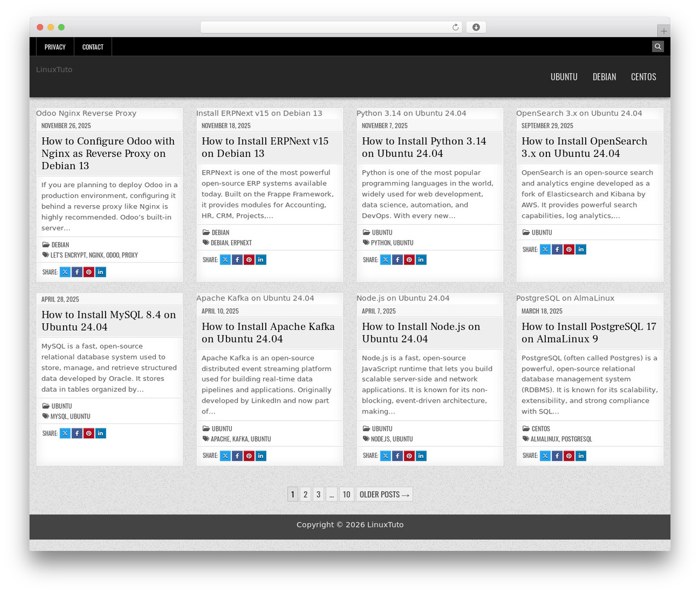The image size is (700, 593).
Task: Open the Odoo with Nginx Reverse Proxy article
Action: click(x=108, y=153)
